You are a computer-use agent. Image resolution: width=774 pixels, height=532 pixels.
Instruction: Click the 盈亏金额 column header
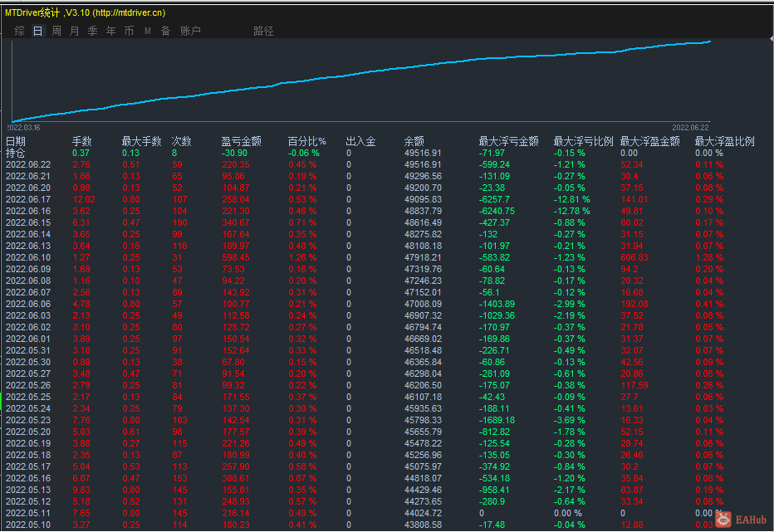click(242, 142)
